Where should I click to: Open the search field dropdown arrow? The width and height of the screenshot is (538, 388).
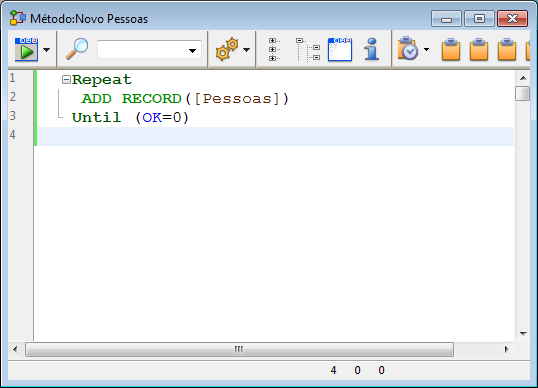pyautogui.click(x=192, y=51)
